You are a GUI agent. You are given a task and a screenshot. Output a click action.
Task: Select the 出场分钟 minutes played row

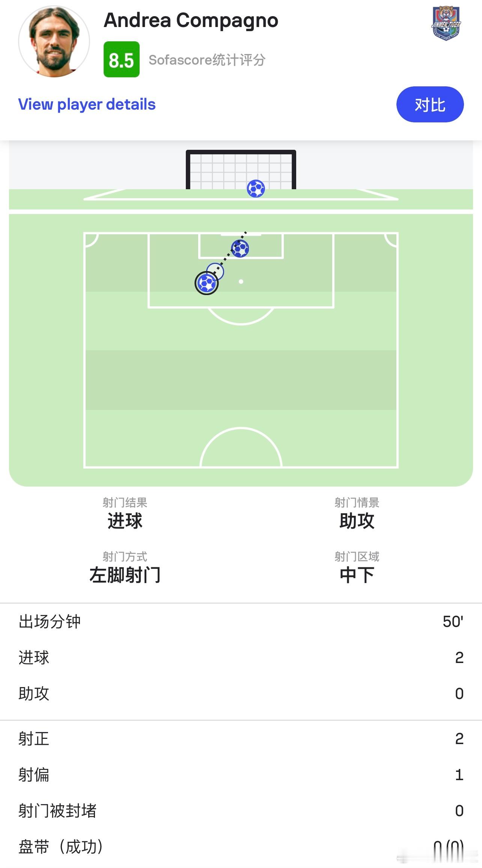click(x=241, y=622)
